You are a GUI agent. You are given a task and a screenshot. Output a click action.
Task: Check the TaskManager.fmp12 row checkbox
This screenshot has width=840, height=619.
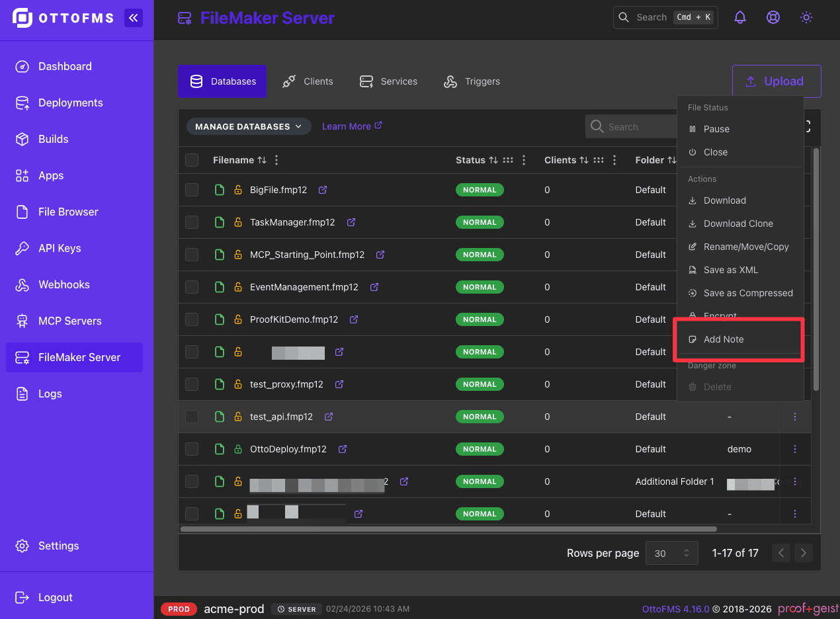pyautogui.click(x=192, y=222)
